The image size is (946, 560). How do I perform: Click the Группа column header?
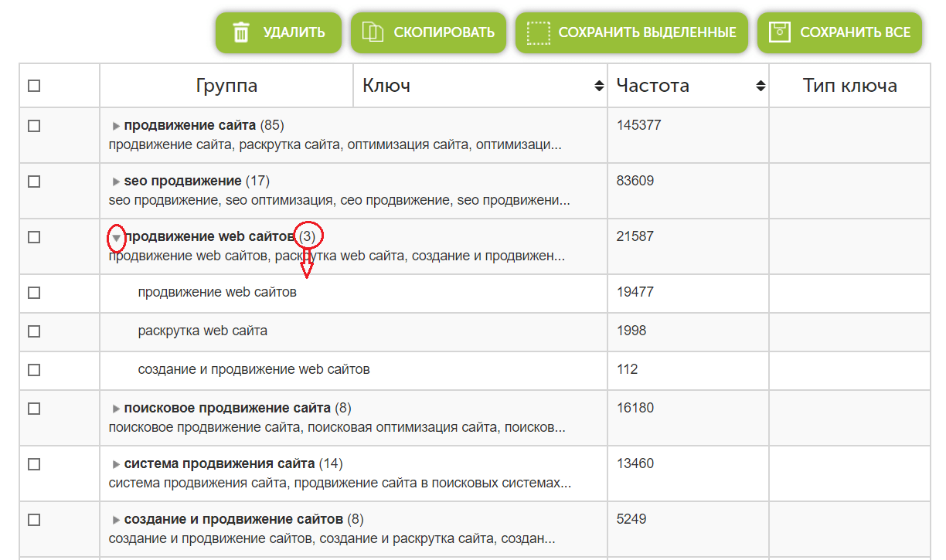coord(226,86)
